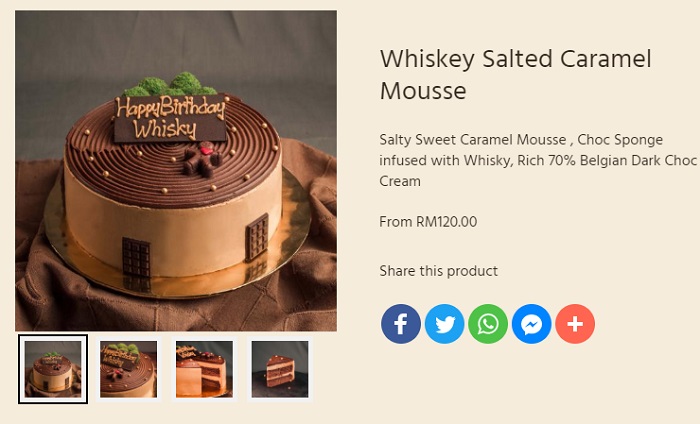
Task: Click the green moss decoration on cake
Action: tap(172, 85)
